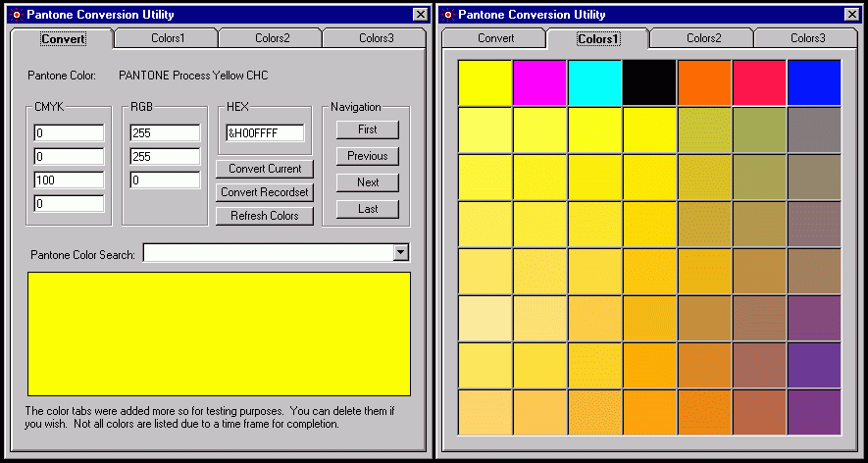Viewport: 868px width, 463px height.
Task: Open the Colors1 tab in the left window
Action: click(x=168, y=38)
